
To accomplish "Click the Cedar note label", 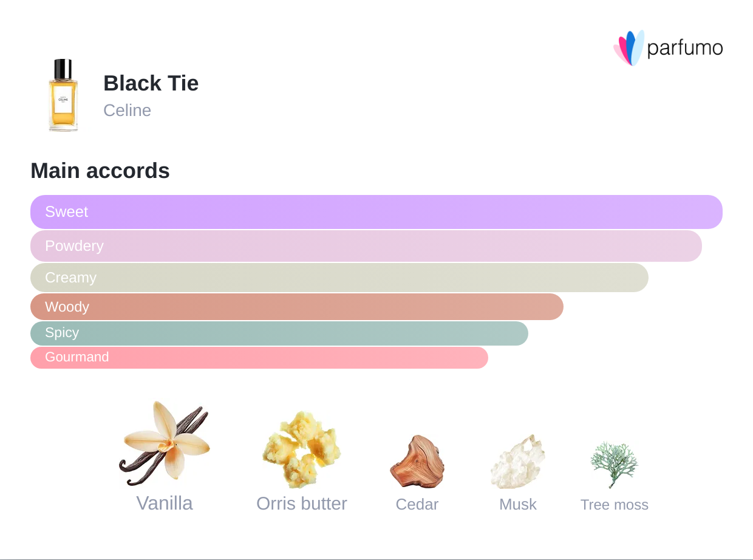I will point(417,505).
